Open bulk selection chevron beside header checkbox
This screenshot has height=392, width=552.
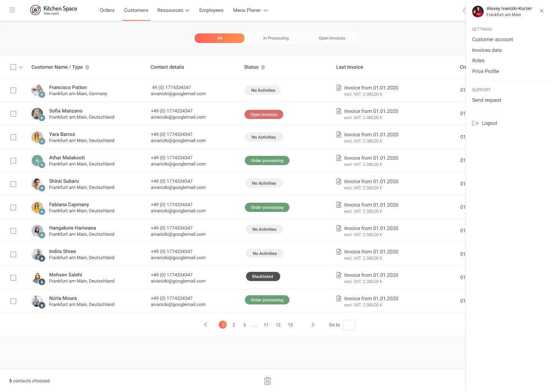(21, 68)
